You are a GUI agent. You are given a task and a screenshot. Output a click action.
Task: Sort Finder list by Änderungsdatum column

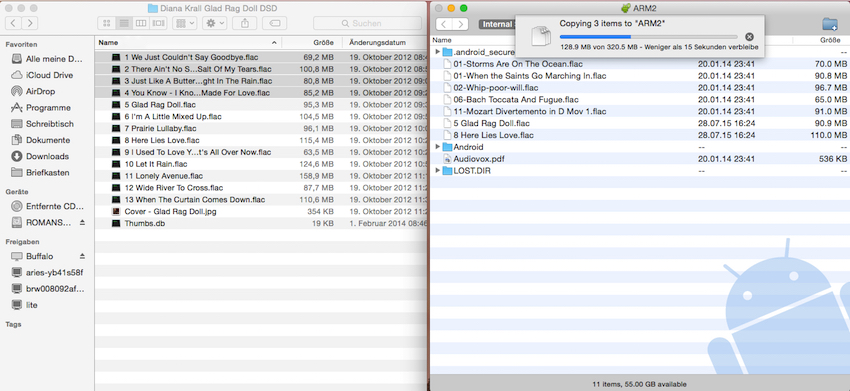pos(385,42)
